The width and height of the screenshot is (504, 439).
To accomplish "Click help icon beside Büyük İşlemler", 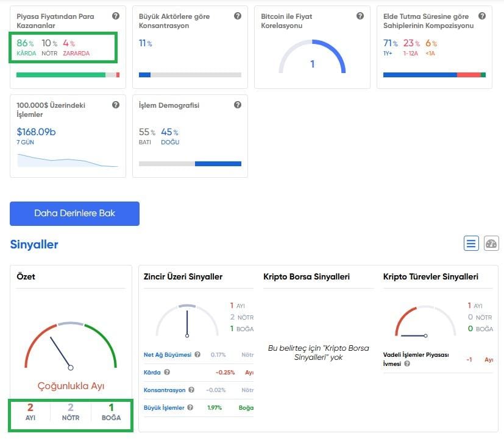I will 190,408.
